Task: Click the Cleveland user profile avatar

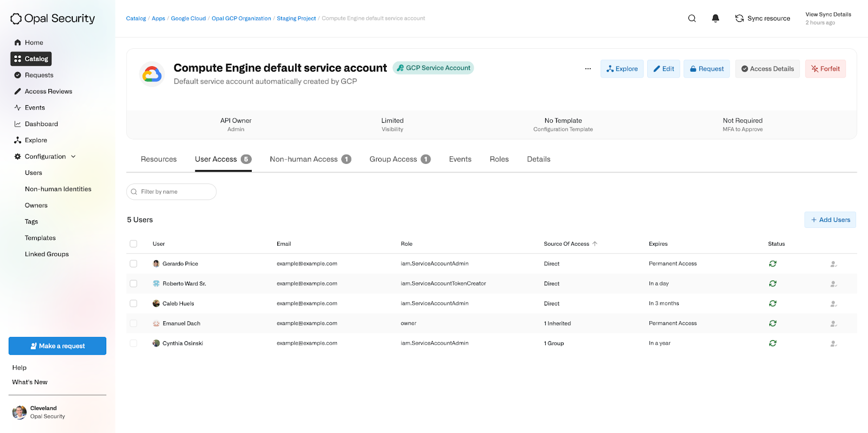Action: pos(20,412)
